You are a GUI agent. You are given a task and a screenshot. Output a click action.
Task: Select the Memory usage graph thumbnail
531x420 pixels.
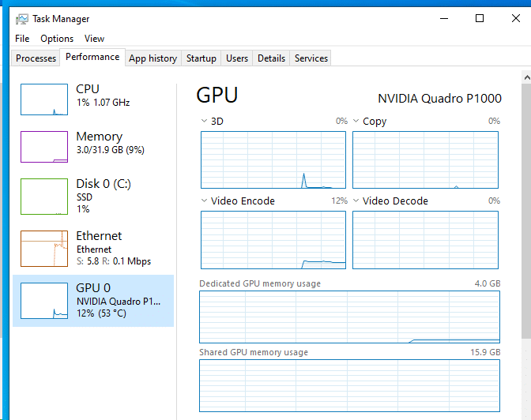point(44,147)
